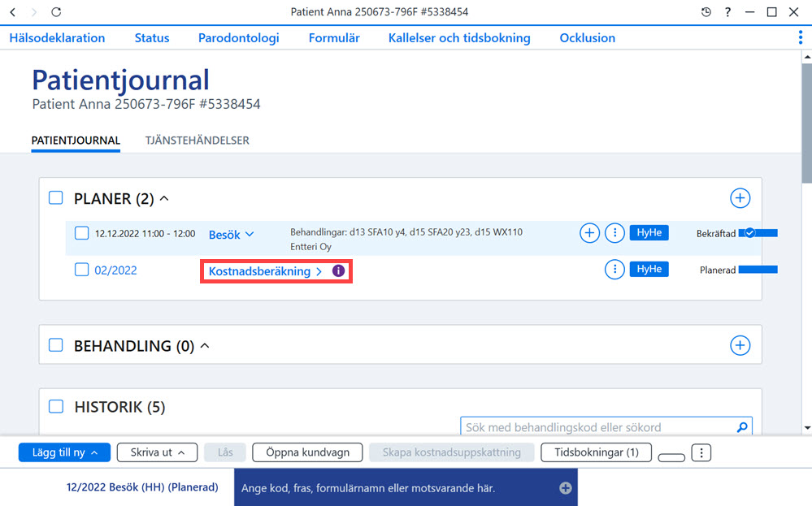This screenshot has height=506, width=812.
Task: Tick checkbox for 02/2022 plan
Action: tap(81, 270)
